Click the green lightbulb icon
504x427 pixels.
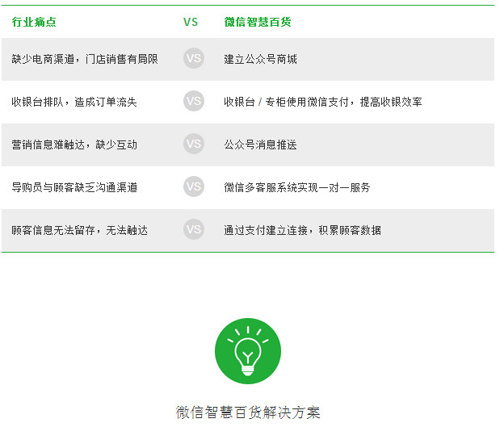(248, 351)
